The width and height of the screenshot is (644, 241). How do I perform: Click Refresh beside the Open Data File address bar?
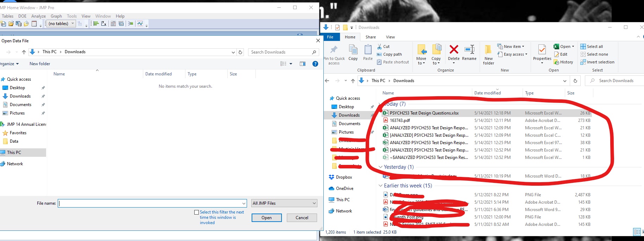tap(240, 52)
